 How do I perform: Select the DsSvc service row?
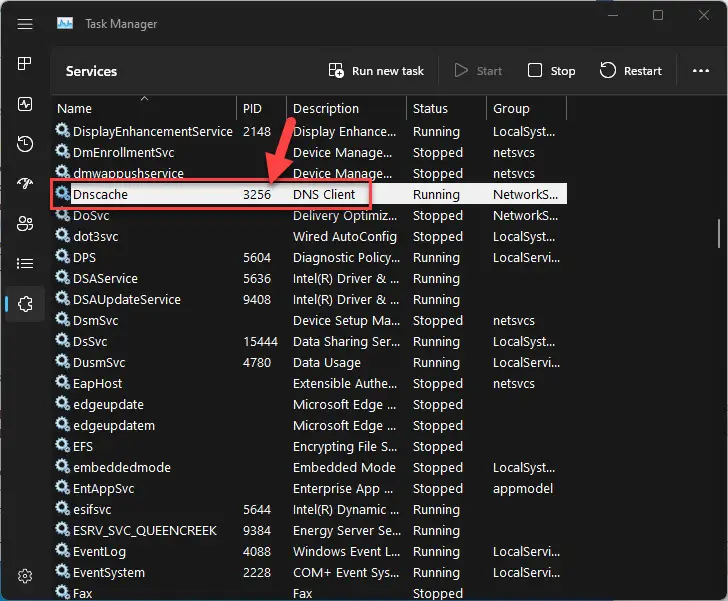point(309,341)
